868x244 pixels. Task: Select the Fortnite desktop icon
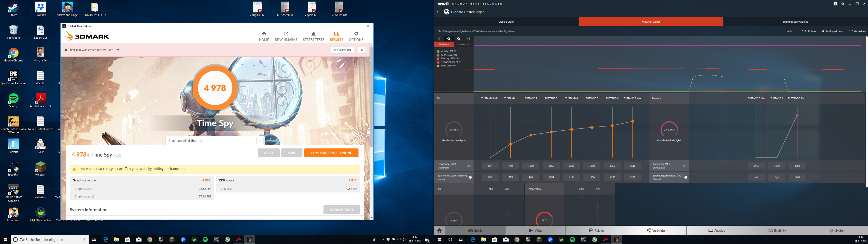click(x=14, y=146)
